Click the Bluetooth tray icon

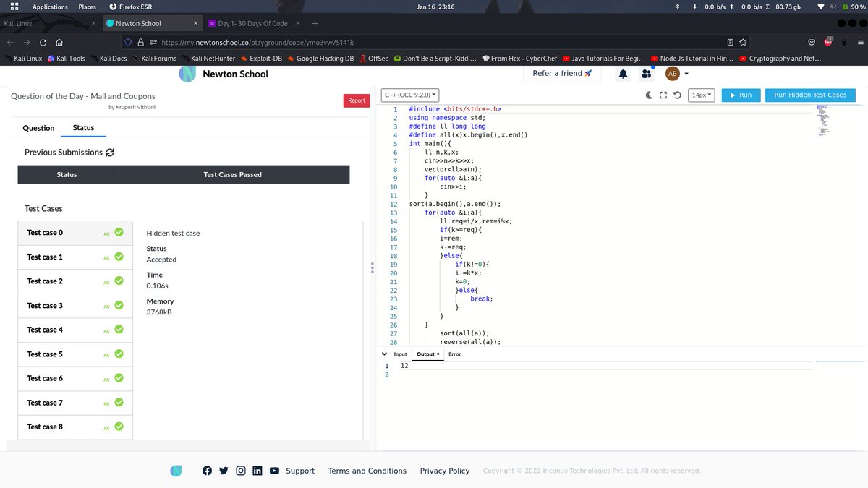[678, 7]
